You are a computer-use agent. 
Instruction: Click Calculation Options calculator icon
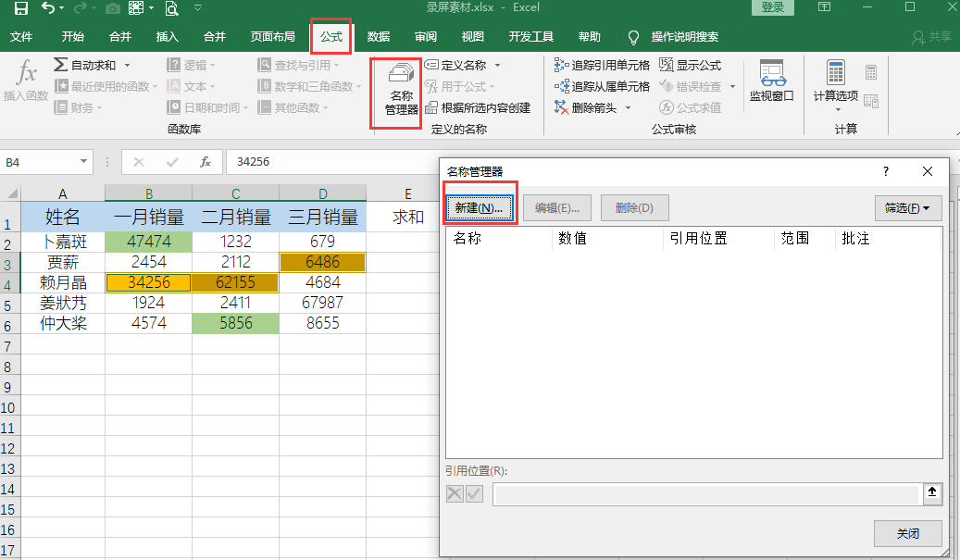click(836, 72)
